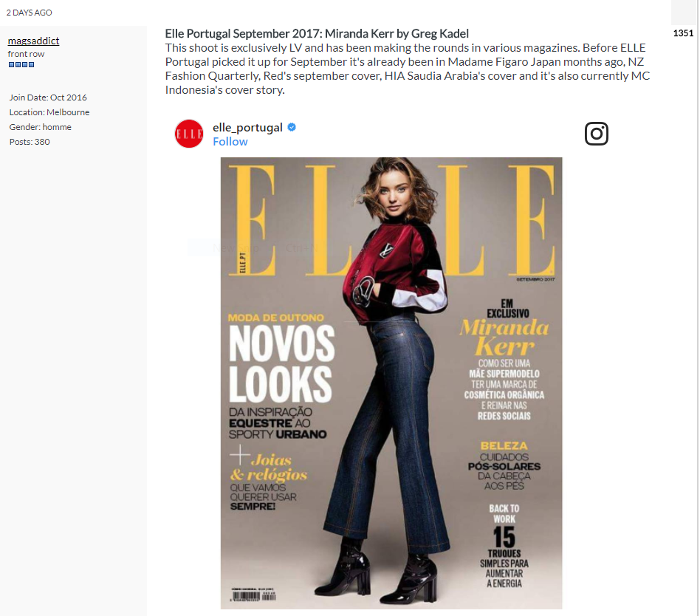Click Location: Melbourne in user info

click(x=49, y=112)
